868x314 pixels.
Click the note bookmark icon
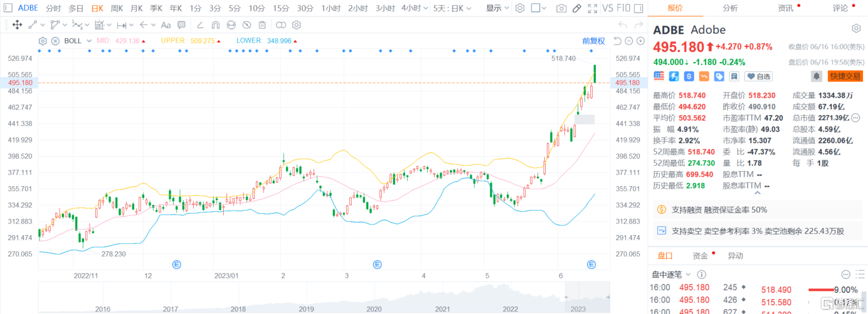tap(734, 76)
